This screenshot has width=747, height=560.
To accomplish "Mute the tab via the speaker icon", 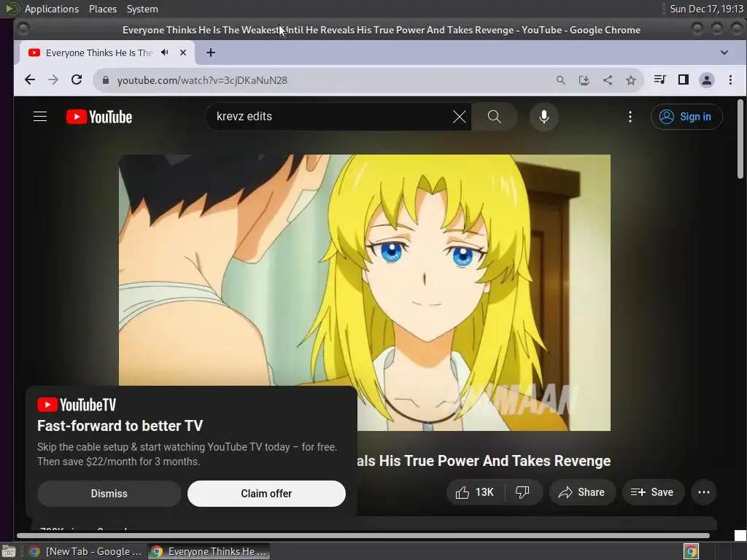I will (x=165, y=52).
